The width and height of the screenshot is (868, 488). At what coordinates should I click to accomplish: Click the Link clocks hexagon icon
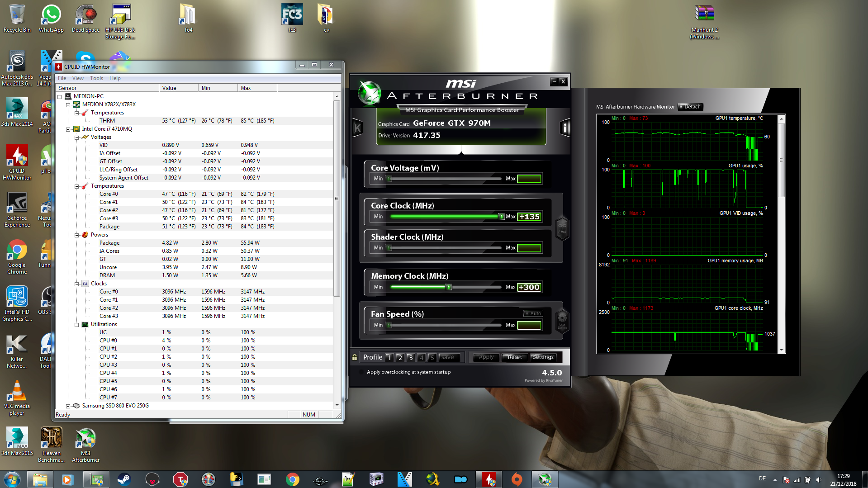pos(562,227)
